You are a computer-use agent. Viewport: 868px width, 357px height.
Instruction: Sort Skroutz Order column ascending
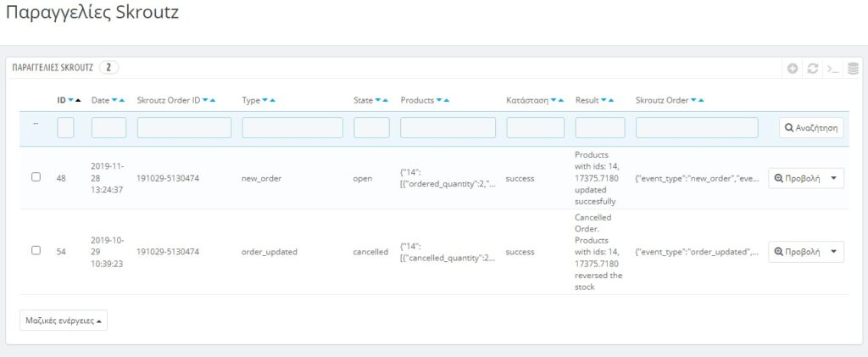point(701,101)
